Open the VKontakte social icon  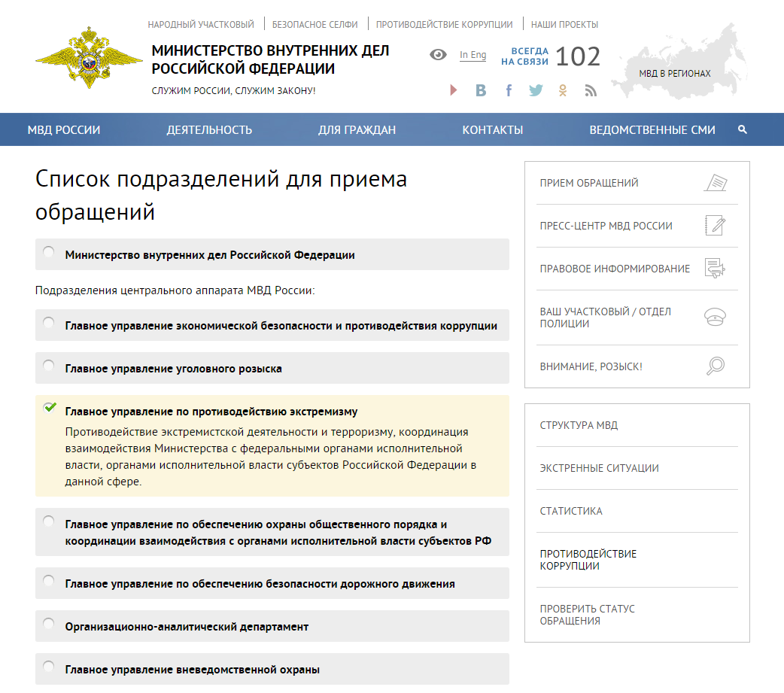(481, 90)
